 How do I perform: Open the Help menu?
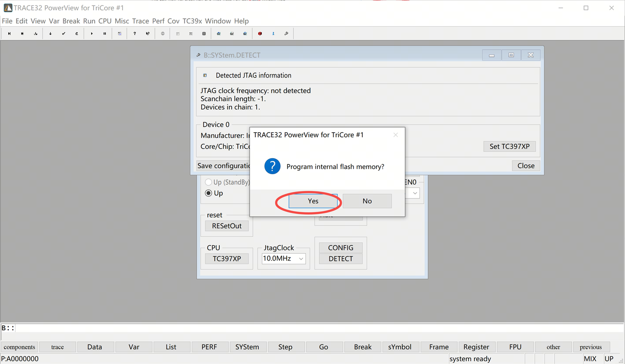click(x=242, y=21)
